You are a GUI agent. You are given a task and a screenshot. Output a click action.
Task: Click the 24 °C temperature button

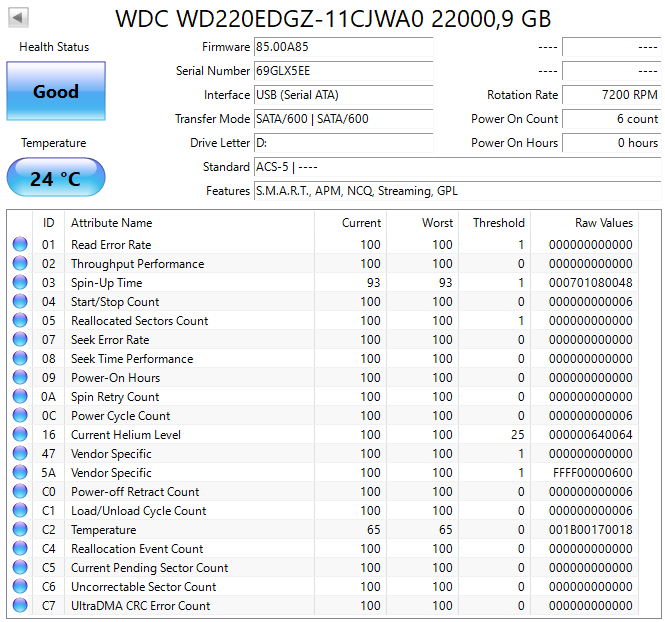tap(56, 177)
